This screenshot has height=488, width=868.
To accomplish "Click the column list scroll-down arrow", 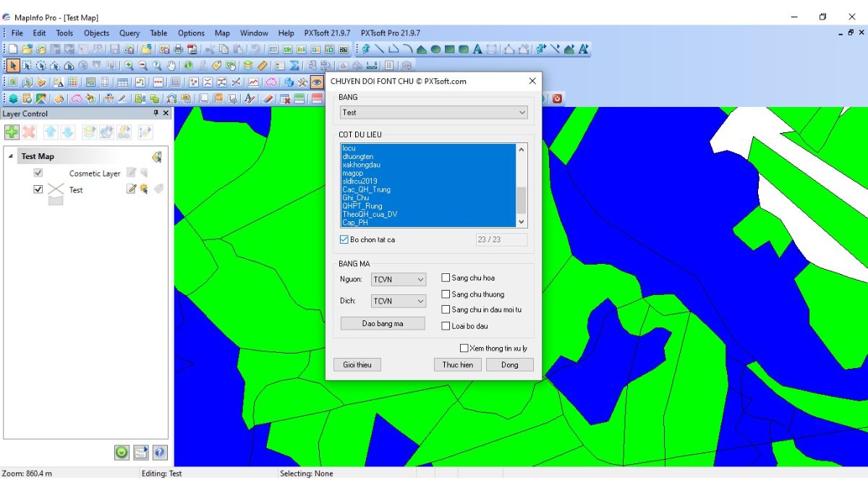I will coord(522,222).
